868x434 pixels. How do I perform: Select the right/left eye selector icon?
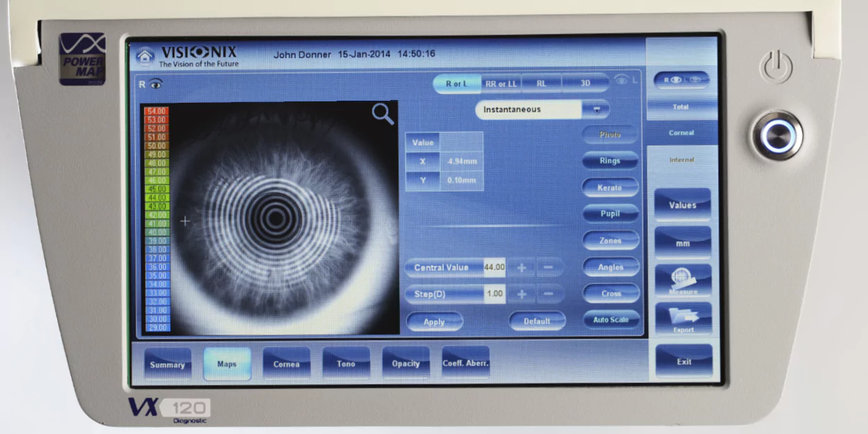pos(681,80)
